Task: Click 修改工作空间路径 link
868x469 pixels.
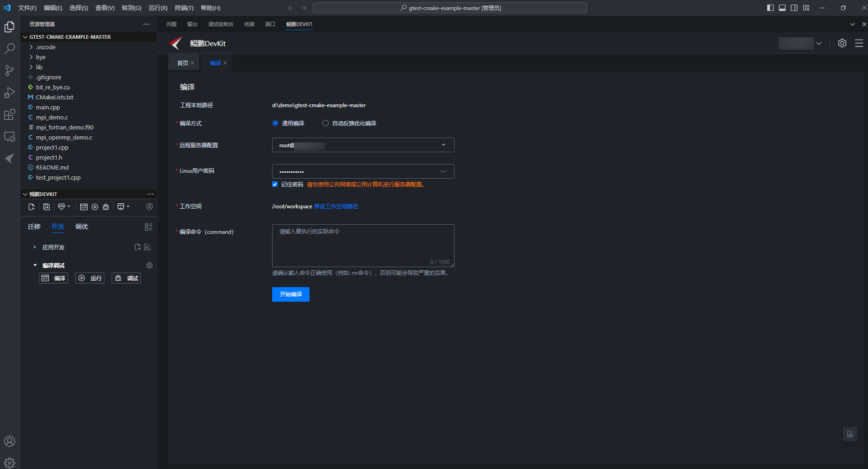Action: [336, 206]
